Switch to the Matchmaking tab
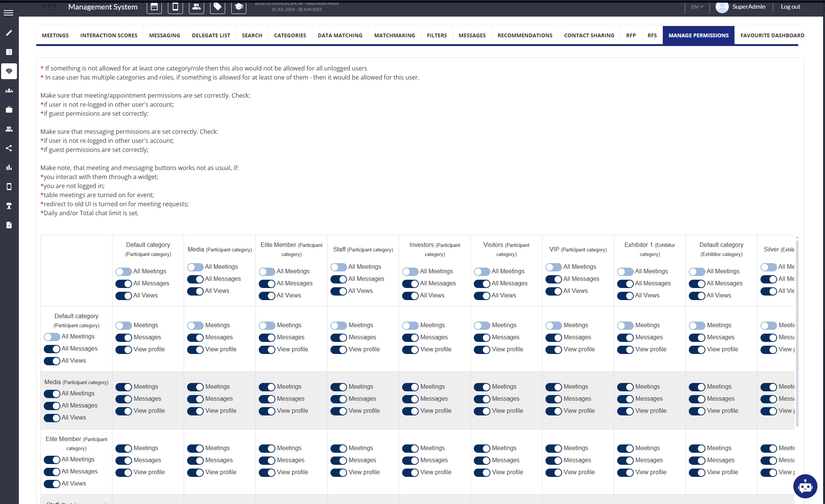The height and width of the screenshot is (504, 825). tap(394, 35)
